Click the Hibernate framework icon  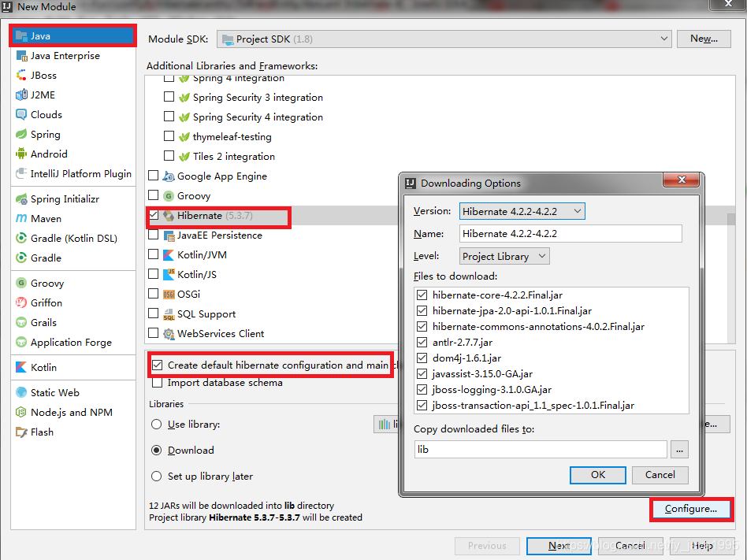point(169,216)
